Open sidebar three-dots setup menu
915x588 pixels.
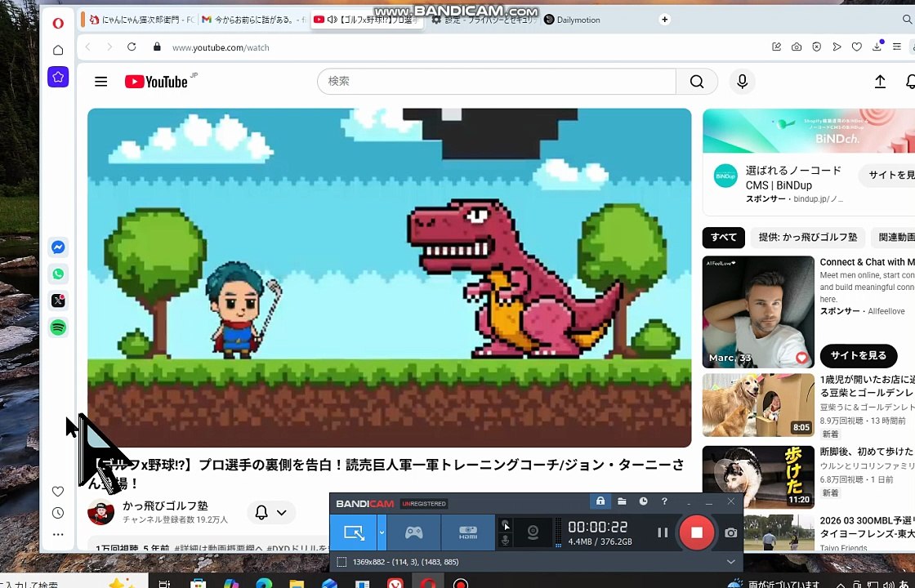click(x=58, y=534)
